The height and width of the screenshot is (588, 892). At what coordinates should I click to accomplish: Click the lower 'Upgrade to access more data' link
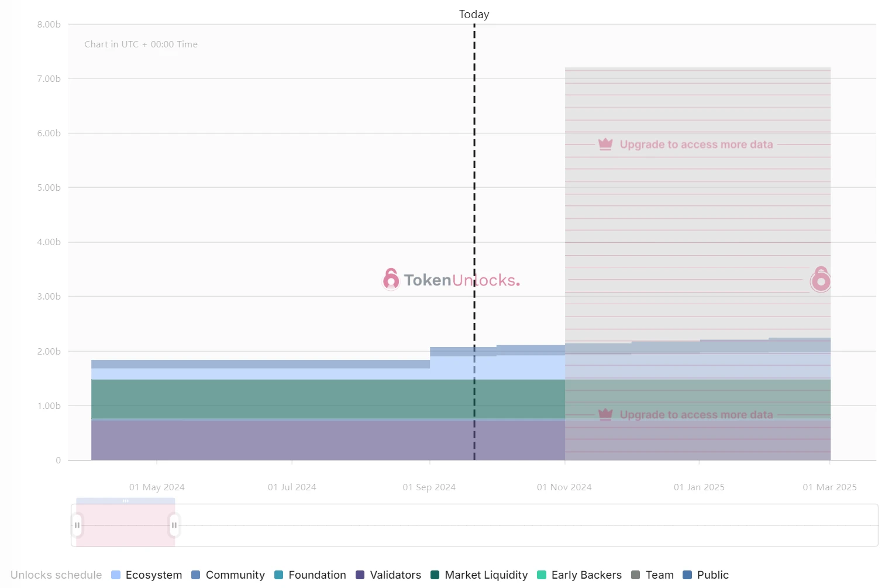point(696,415)
